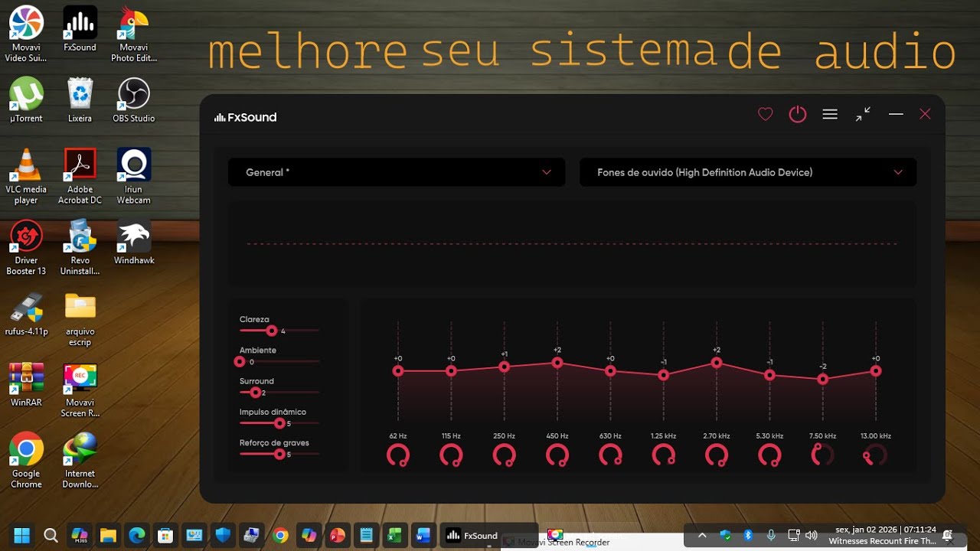Screen dimensions: 980x551
Task: Click the 250 Hz frequency knob
Action: [x=504, y=455]
